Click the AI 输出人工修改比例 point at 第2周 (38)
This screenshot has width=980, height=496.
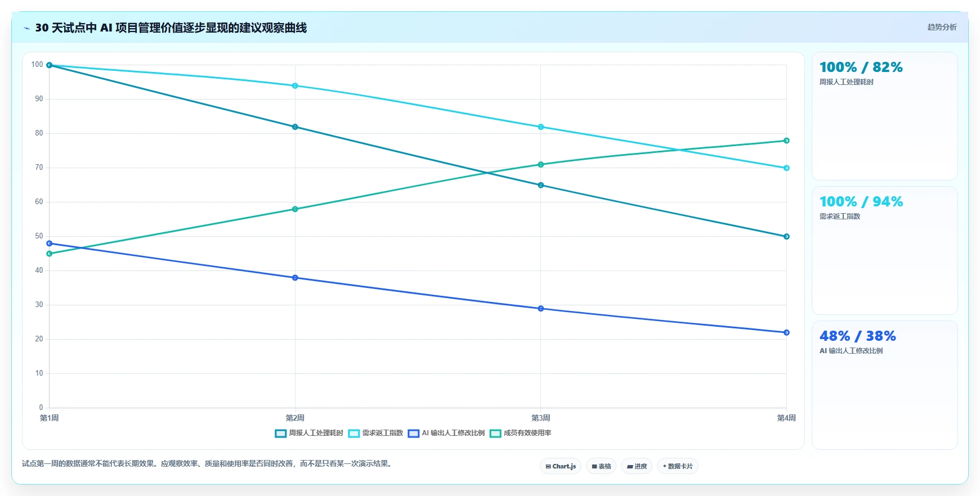tap(295, 278)
